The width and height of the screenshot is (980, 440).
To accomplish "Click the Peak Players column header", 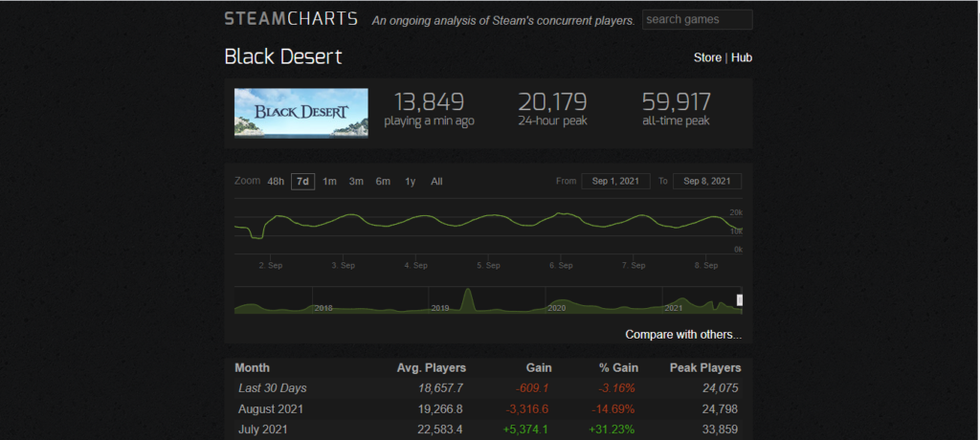I will pos(706,367).
